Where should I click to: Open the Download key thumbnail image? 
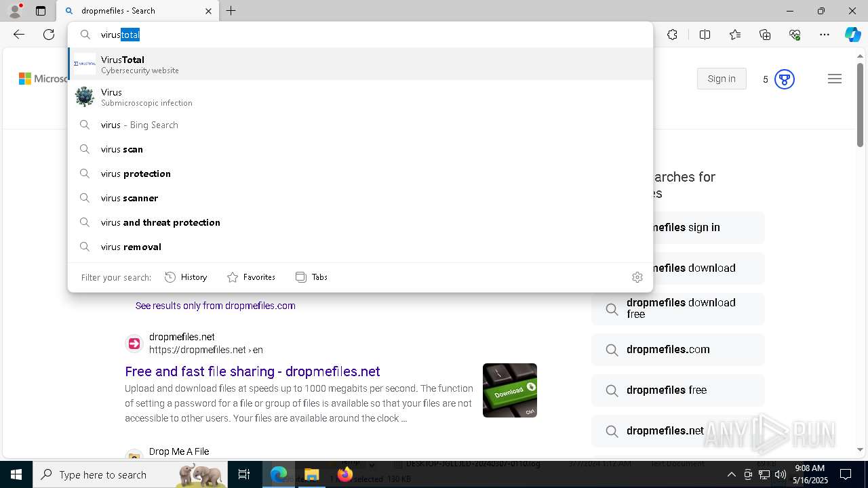[510, 390]
